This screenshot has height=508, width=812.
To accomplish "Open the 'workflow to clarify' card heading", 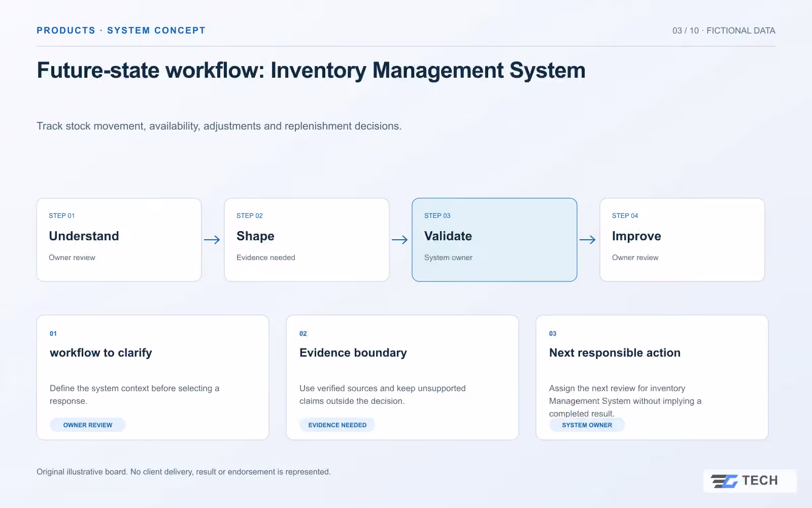I will (x=101, y=353).
